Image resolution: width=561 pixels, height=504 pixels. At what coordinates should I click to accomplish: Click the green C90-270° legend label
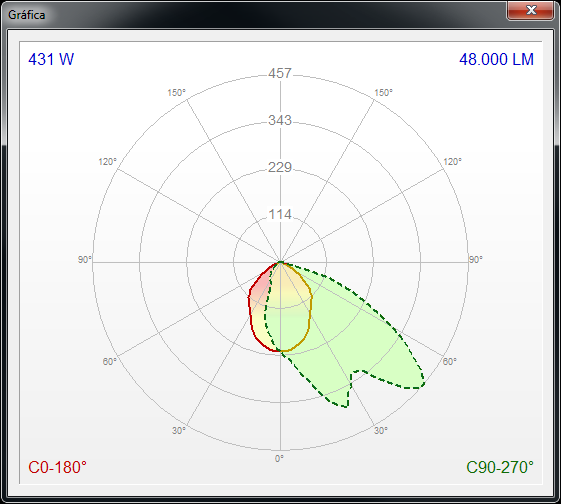[x=500, y=468]
